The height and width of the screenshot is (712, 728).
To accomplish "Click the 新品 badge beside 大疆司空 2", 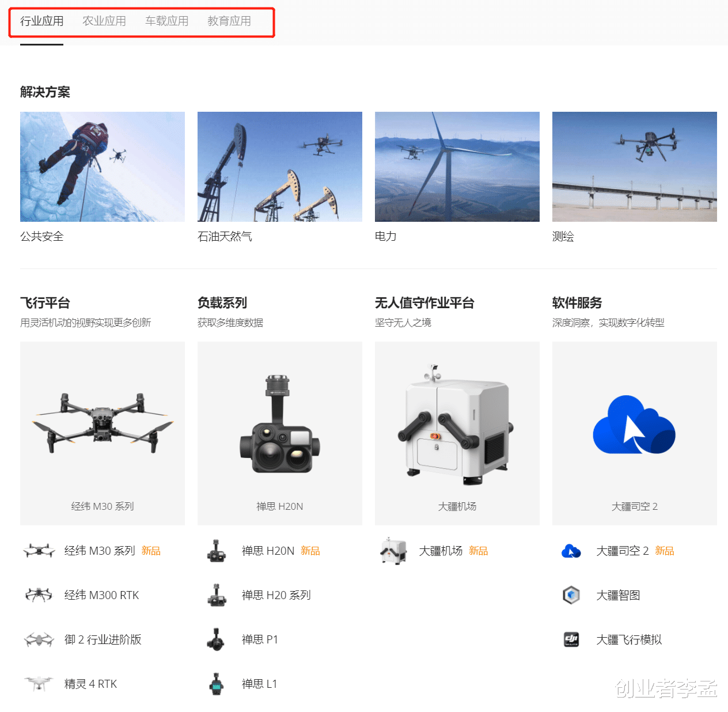I will 665,551.
